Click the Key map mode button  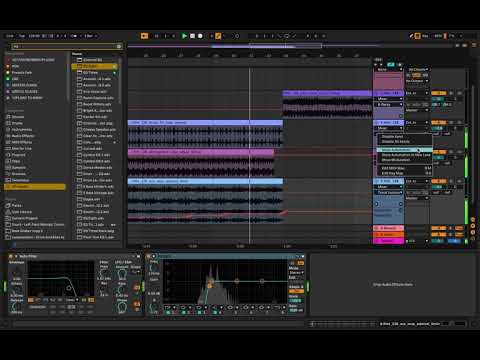pyautogui.click(x=425, y=36)
